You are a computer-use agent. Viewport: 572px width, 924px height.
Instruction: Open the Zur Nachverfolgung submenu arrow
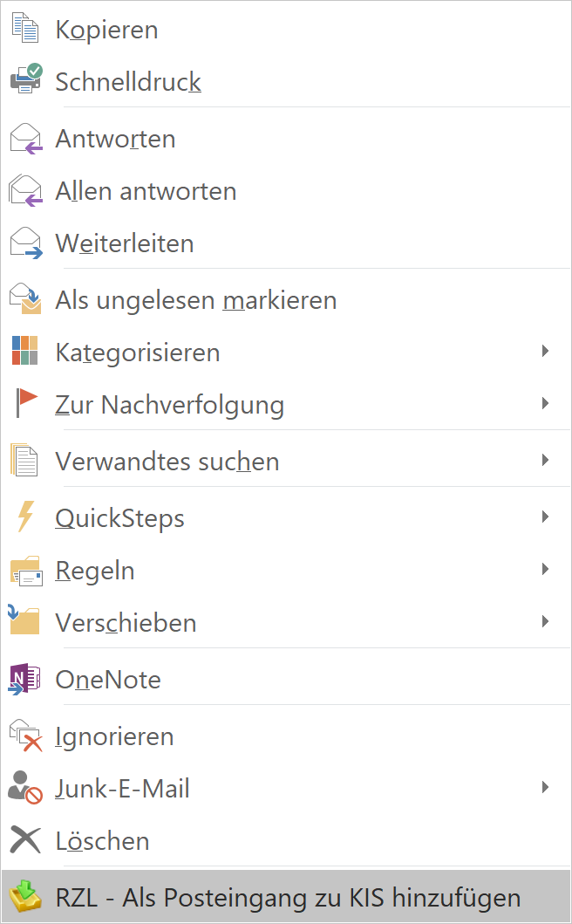point(547,403)
